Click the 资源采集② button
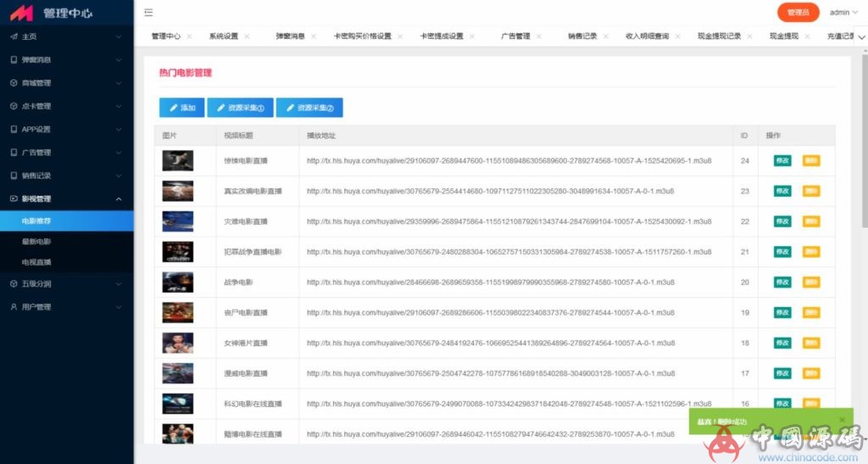The image size is (868, 464). [x=309, y=108]
